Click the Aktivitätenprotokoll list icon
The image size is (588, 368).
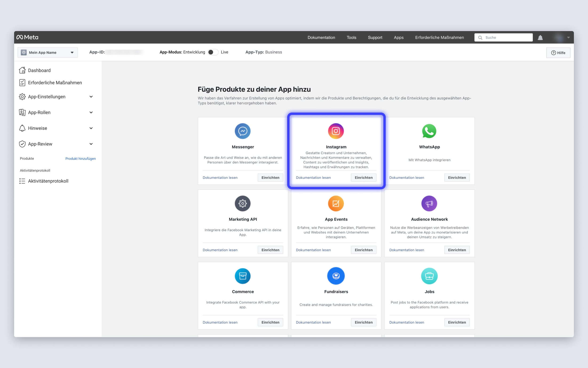tap(22, 181)
